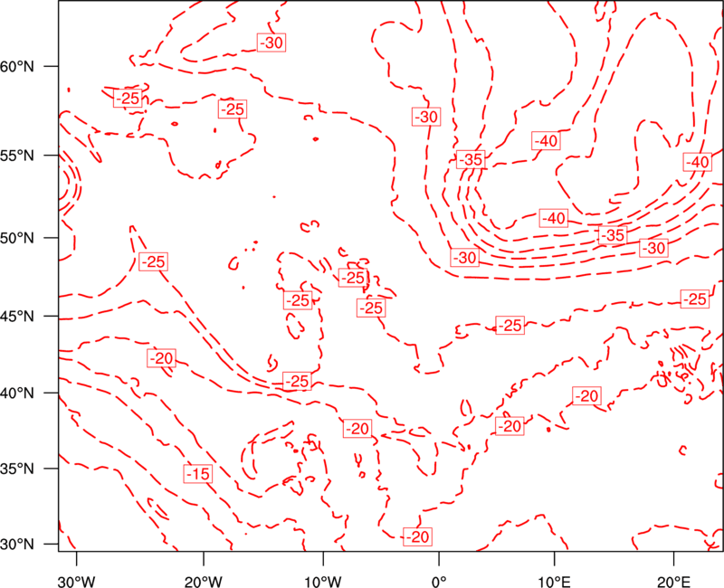
Task: Click the -35 contour label near 55°N
Action: [x=471, y=160]
